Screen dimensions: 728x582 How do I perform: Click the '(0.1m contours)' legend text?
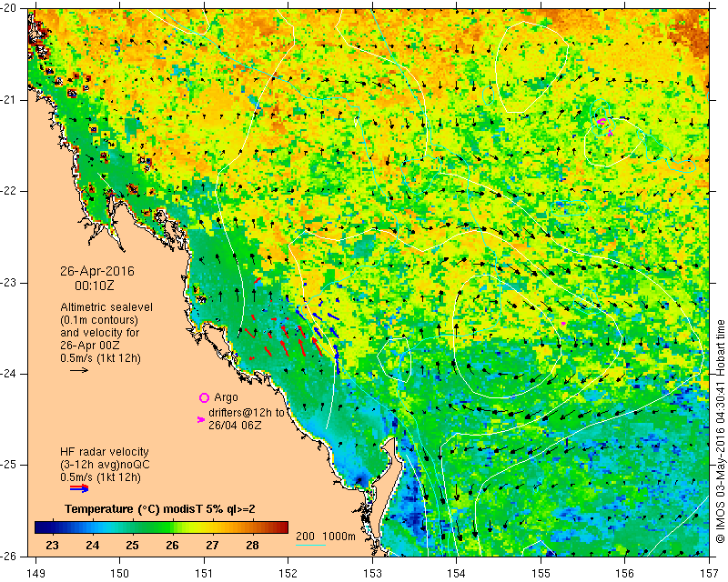pos(99,320)
